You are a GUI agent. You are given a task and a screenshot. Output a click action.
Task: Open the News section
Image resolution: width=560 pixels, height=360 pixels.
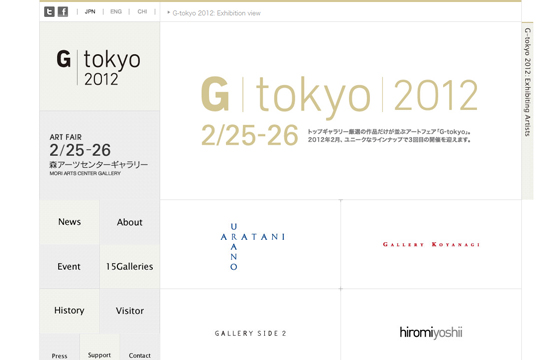coord(69,222)
